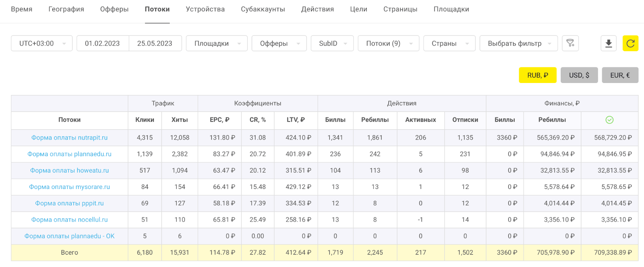Switch to the Действия tab
644x267 pixels.
pyautogui.click(x=318, y=9)
